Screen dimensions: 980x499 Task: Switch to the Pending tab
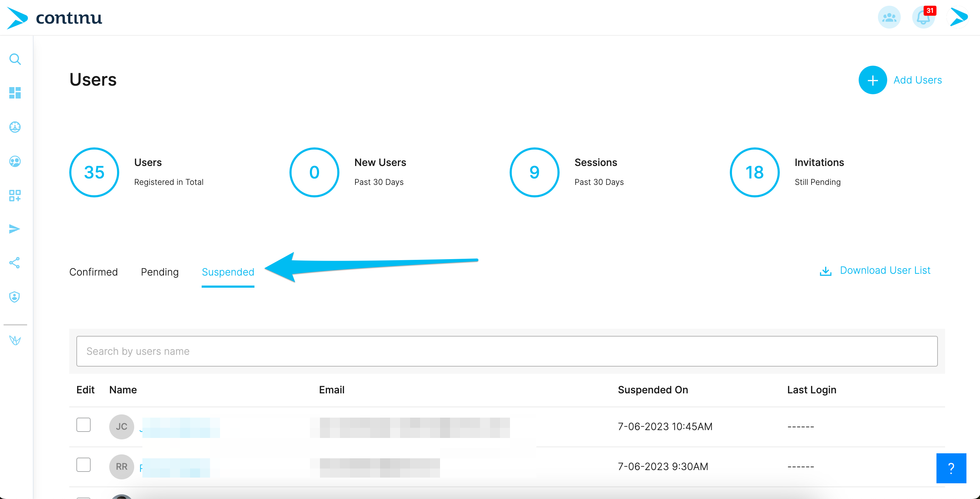(x=160, y=272)
